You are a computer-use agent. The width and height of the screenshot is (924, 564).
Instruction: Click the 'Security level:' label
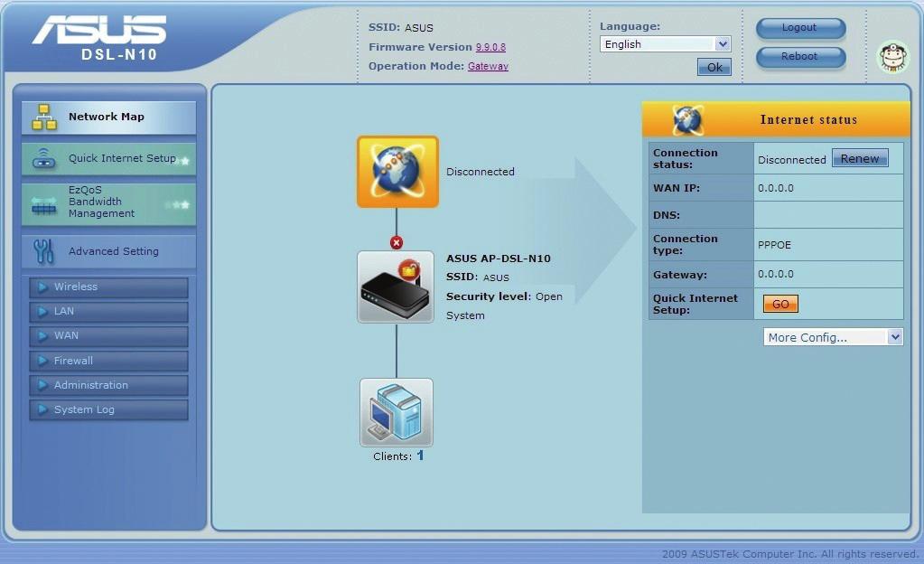pyautogui.click(x=489, y=296)
